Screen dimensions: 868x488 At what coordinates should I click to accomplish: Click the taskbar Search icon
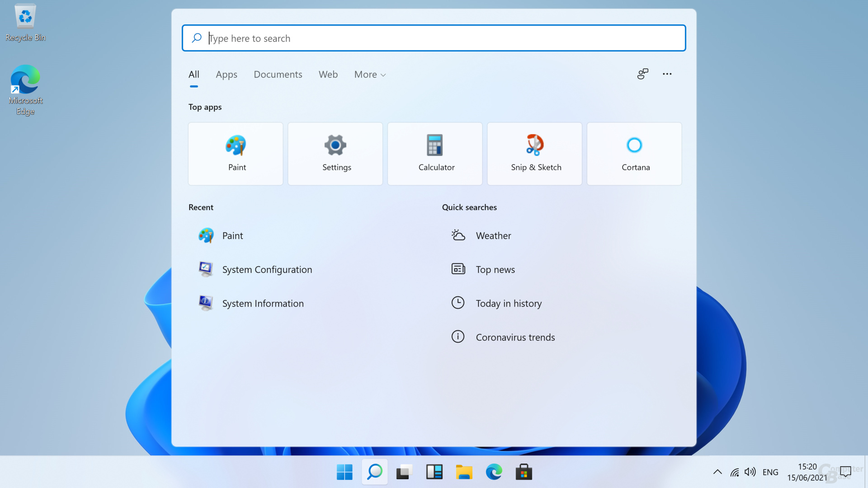coord(375,472)
